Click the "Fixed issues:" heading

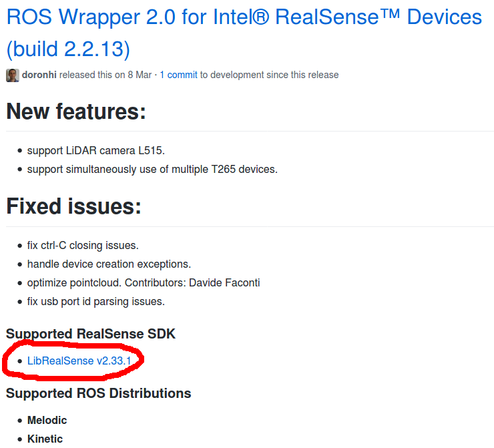[73, 206]
